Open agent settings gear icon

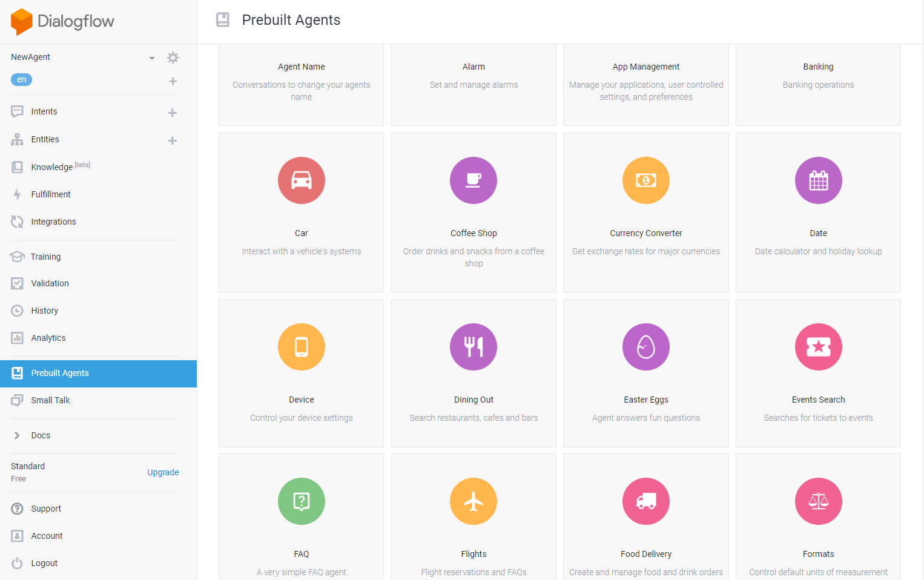pyautogui.click(x=173, y=58)
